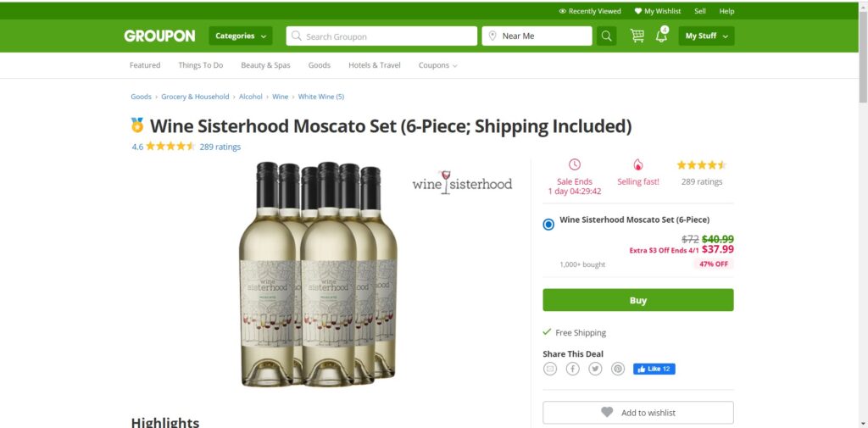Click the Add to wishlist button

point(638,413)
